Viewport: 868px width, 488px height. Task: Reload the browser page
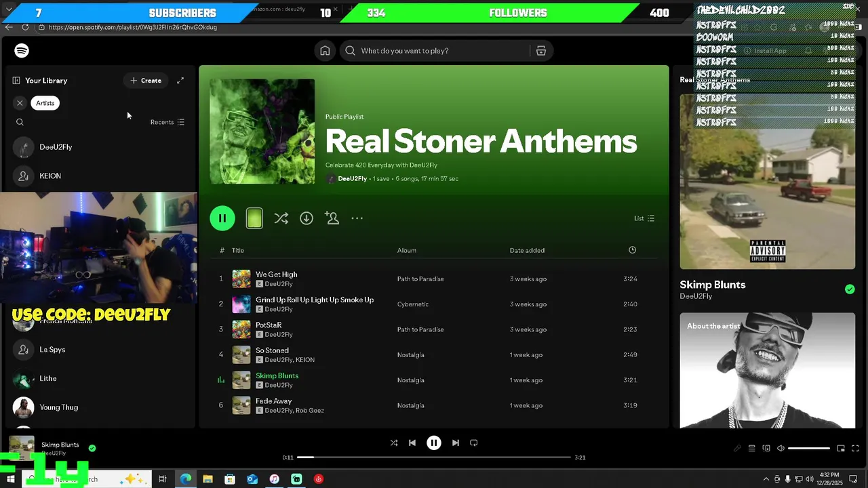point(25,27)
